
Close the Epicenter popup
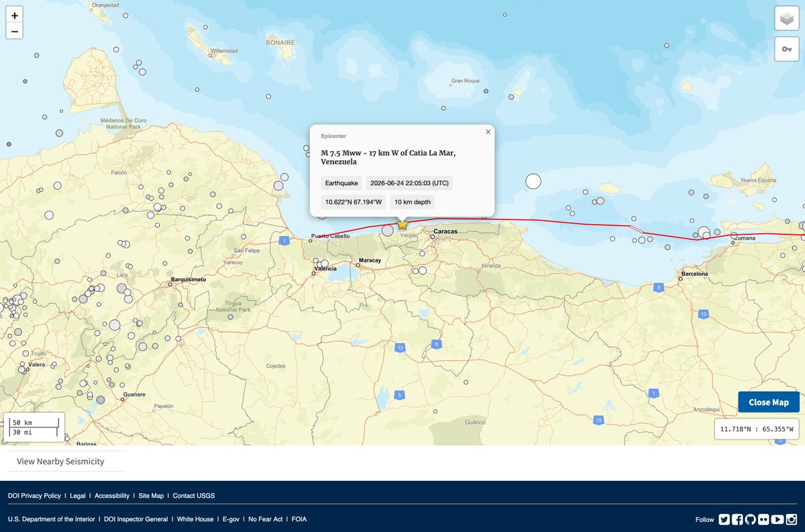coord(488,131)
